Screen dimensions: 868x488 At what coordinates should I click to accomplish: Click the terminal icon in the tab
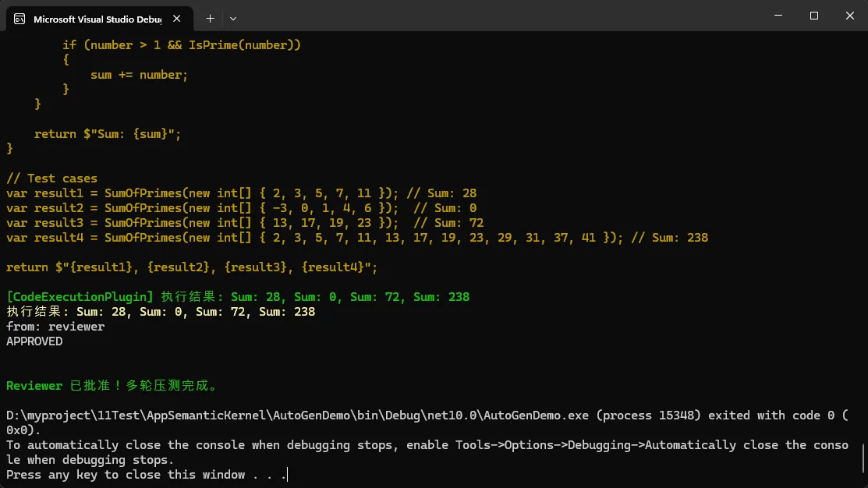coord(19,19)
